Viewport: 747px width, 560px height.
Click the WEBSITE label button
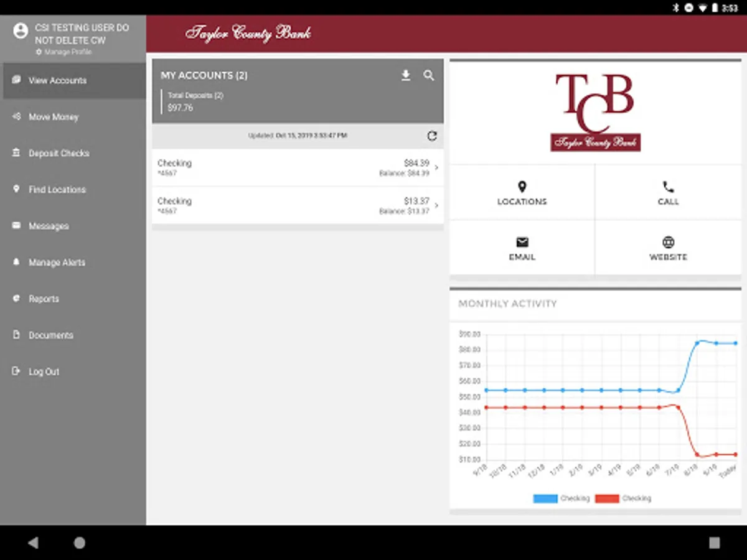coord(669,257)
